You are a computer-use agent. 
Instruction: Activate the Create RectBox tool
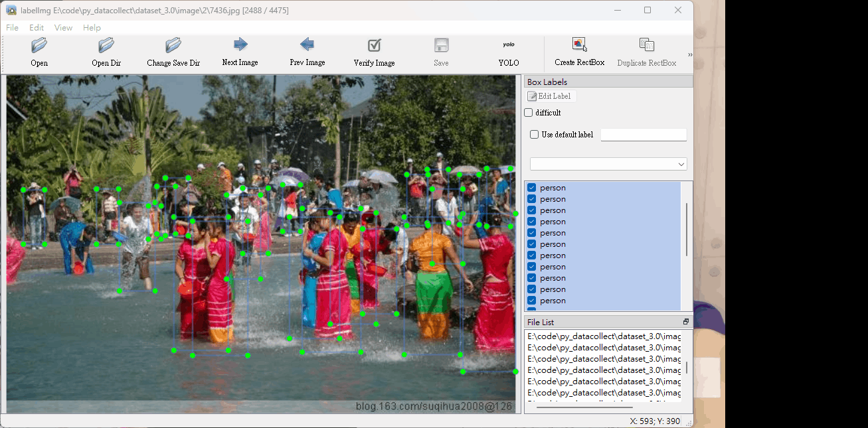click(579, 45)
